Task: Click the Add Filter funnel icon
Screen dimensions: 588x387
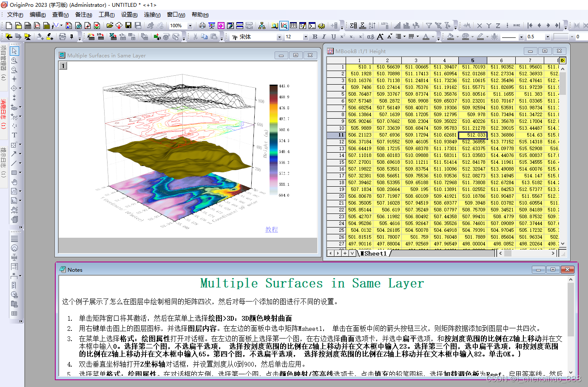Action: pyautogui.click(x=429, y=26)
